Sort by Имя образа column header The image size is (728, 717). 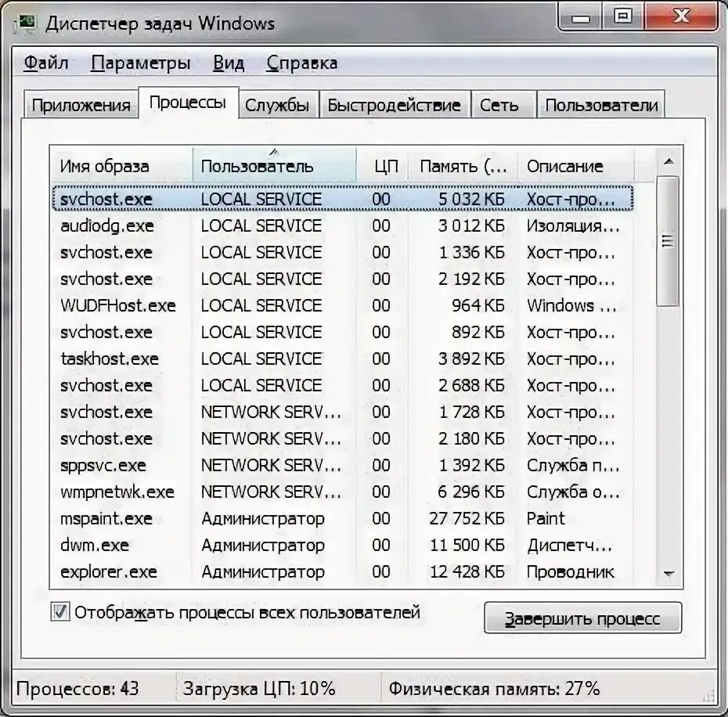click(121, 166)
